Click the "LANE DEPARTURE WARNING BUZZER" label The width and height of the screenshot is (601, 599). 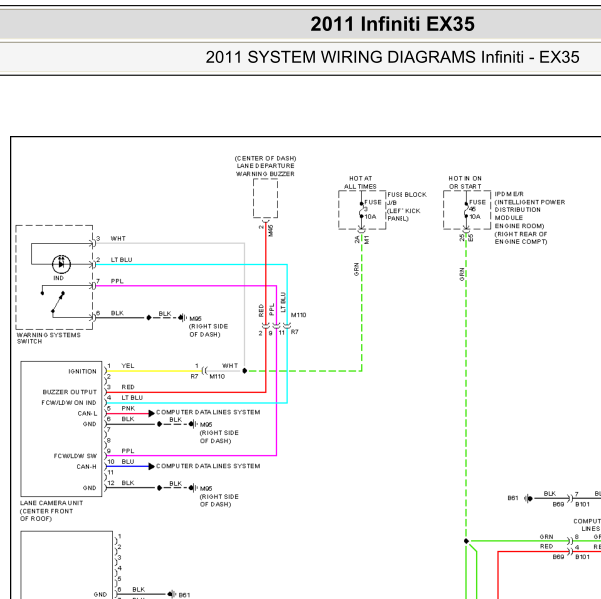[265, 170]
